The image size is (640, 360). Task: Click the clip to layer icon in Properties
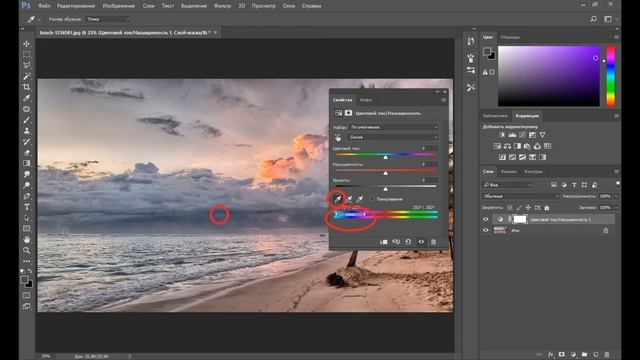[x=383, y=242]
